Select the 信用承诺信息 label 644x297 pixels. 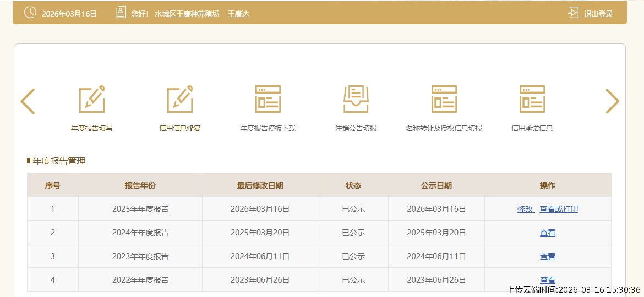532,128
